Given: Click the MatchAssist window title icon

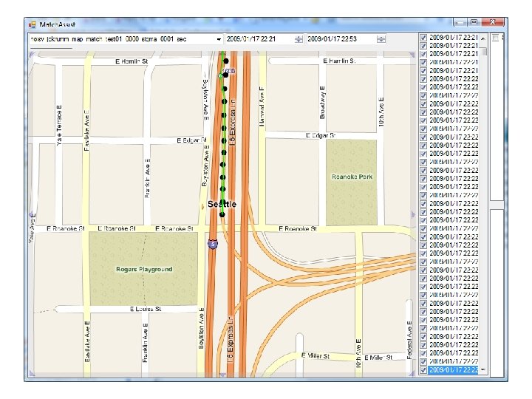Looking at the screenshot, I should pos(33,24).
